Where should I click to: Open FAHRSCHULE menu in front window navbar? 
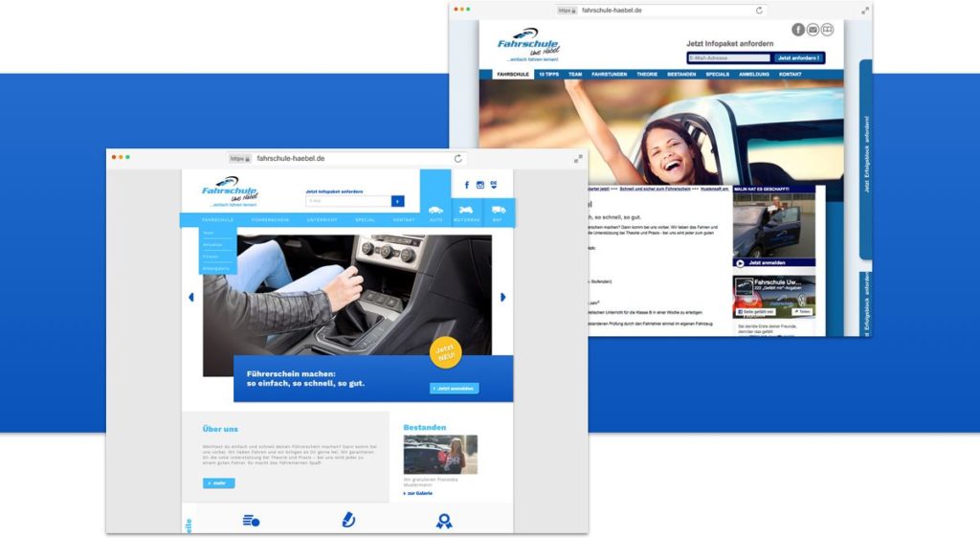pyautogui.click(x=217, y=220)
